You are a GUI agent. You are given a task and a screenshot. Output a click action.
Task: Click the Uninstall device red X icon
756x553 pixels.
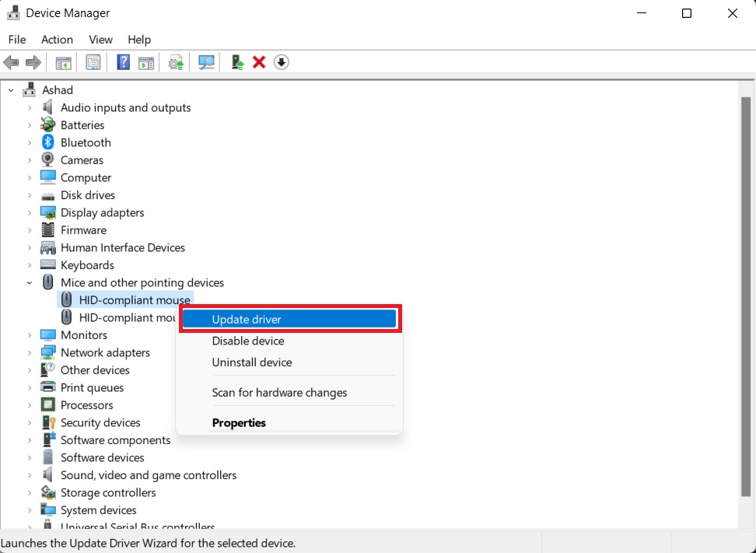click(258, 62)
